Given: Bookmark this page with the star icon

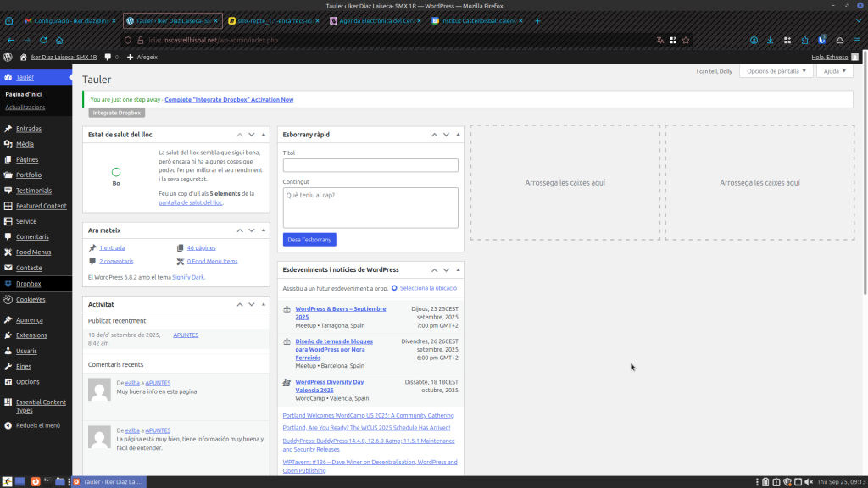Looking at the screenshot, I should tap(685, 40).
